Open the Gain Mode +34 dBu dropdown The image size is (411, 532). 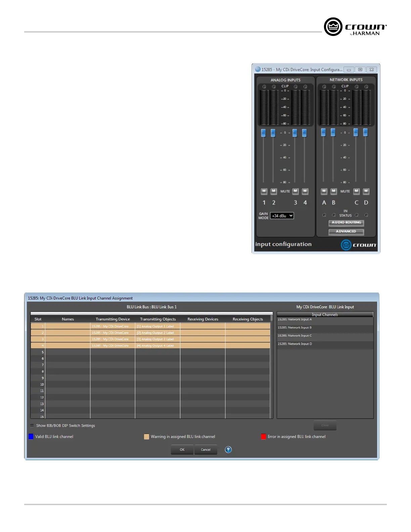pos(282,216)
